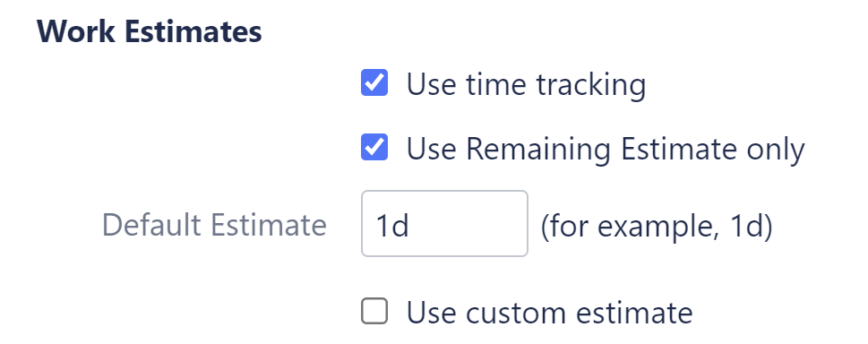Turn off the Remaining Estimate only option
Image resolution: width=868 pixels, height=344 pixels.
point(374,147)
